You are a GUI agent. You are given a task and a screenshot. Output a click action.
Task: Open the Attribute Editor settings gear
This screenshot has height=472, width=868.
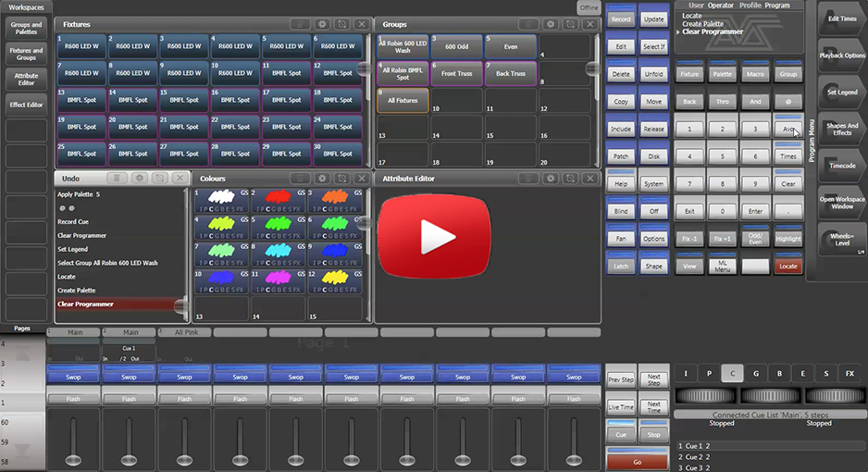(x=551, y=179)
